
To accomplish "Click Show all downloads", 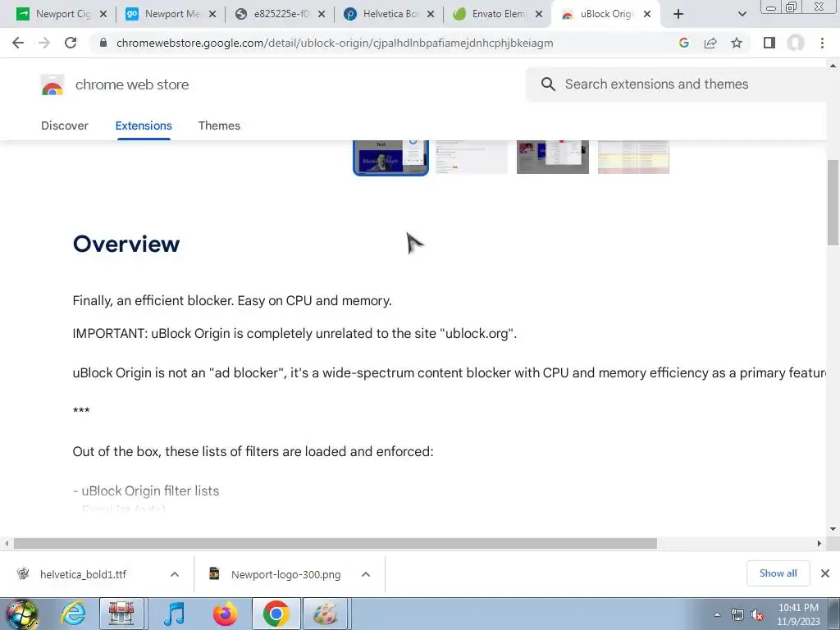I will pos(778,573).
